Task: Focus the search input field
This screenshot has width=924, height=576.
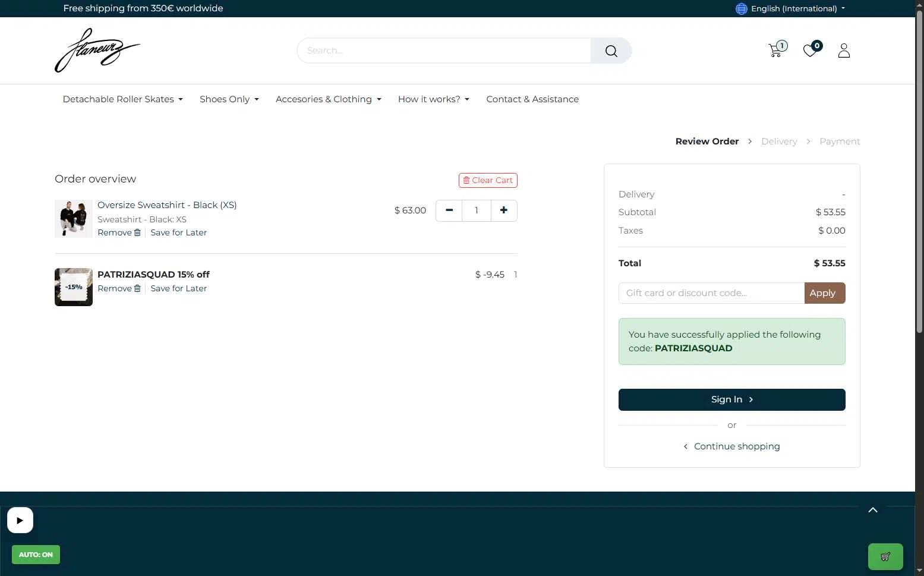Action: click(444, 51)
